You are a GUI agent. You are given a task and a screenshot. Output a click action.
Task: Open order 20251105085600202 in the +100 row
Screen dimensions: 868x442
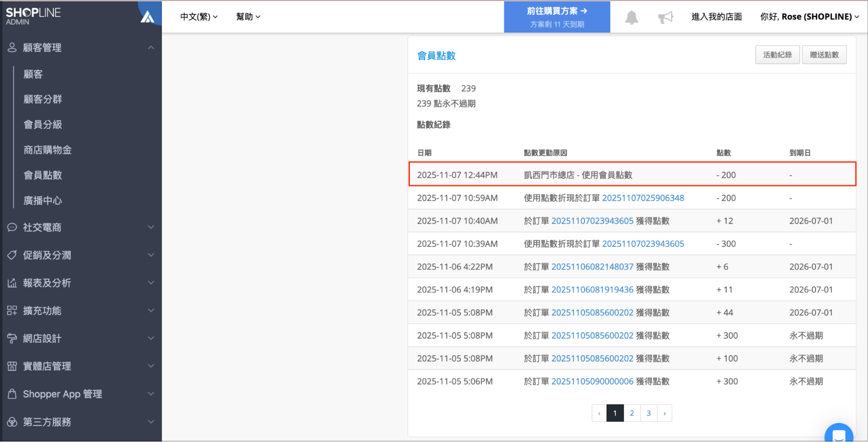(x=592, y=359)
